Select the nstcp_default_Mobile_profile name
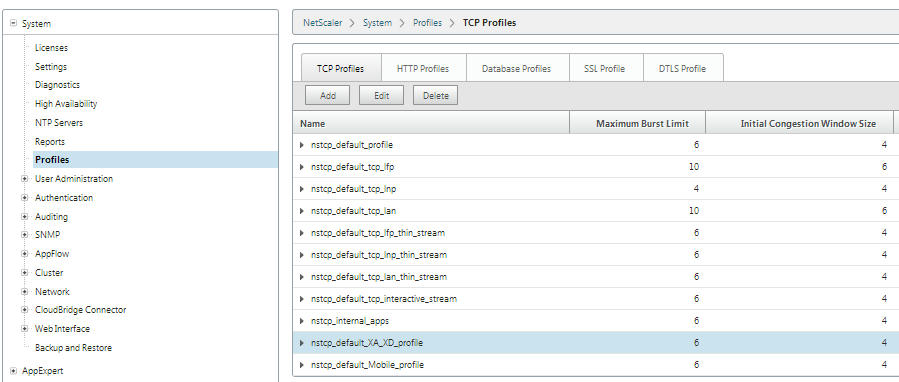This screenshot has width=899, height=382. point(368,365)
